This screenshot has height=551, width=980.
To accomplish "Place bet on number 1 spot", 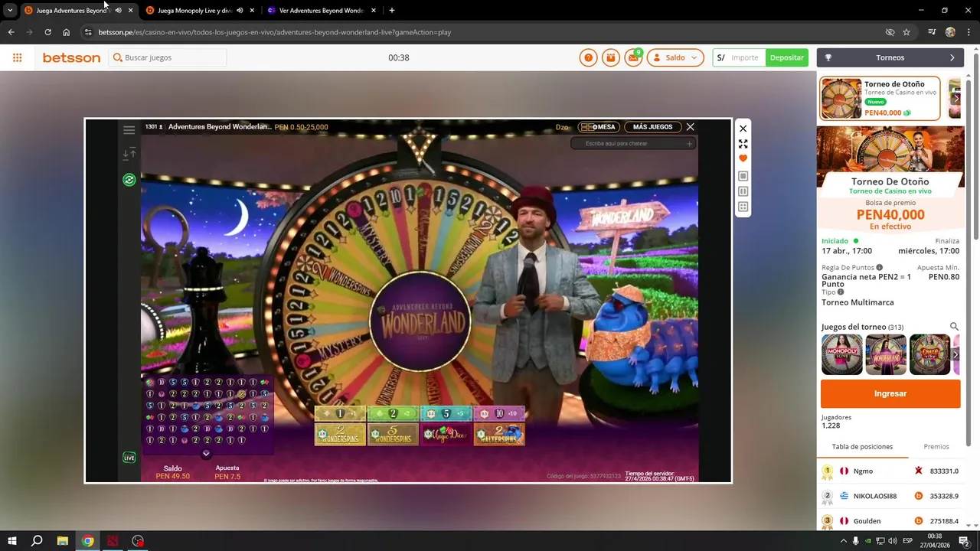I will pyautogui.click(x=341, y=413).
